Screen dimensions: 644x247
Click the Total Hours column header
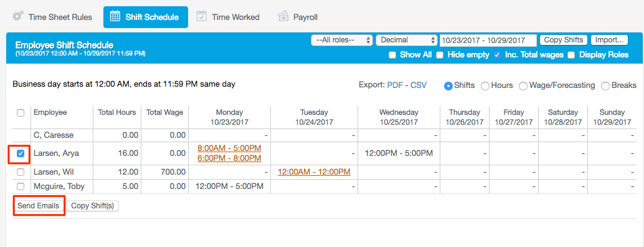pyautogui.click(x=117, y=113)
